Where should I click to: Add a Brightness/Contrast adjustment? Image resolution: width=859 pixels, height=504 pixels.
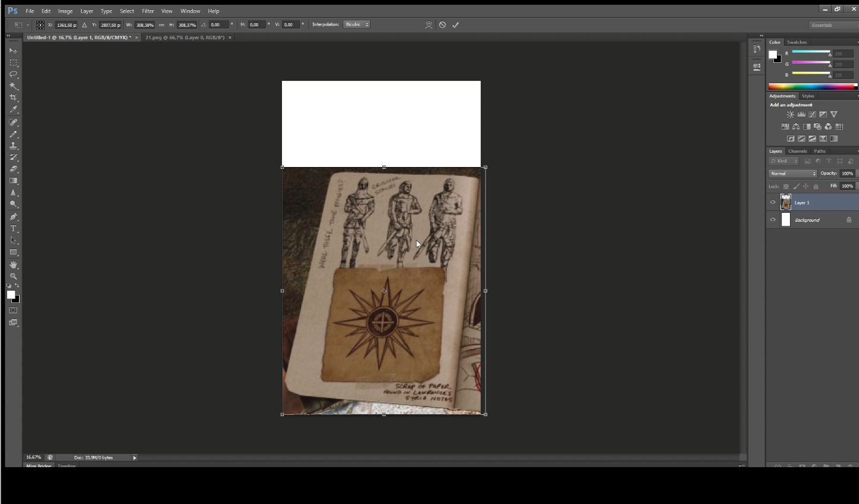[x=791, y=114]
